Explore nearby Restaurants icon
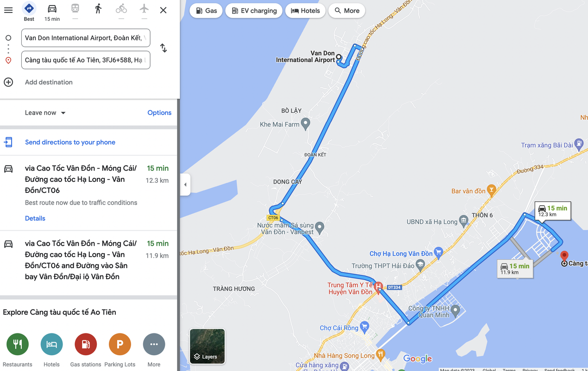588x371 pixels. point(18,344)
